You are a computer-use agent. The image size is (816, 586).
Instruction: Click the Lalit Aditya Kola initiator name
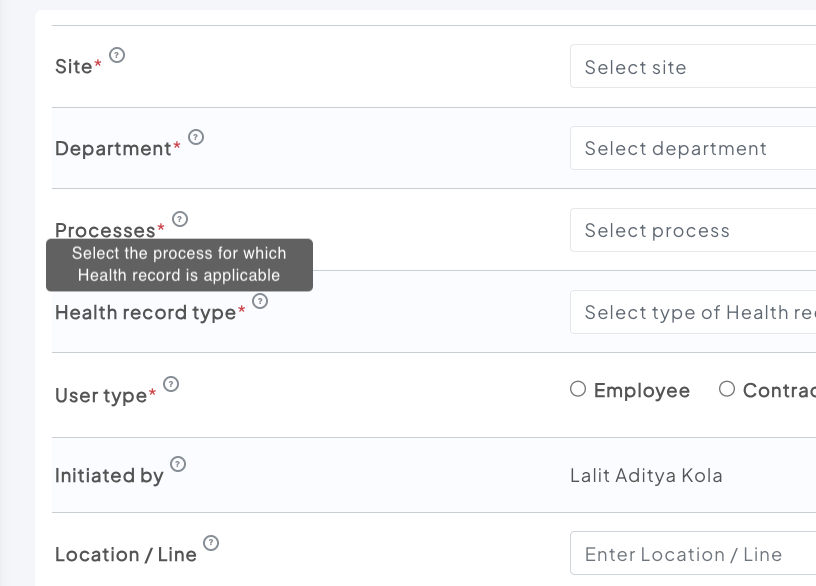[646, 475]
